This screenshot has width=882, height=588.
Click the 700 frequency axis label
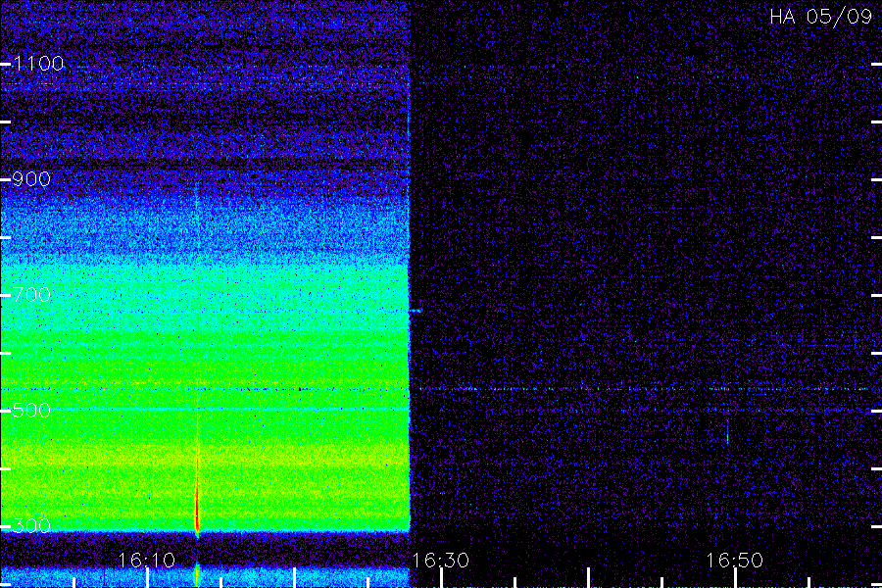point(31,295)
